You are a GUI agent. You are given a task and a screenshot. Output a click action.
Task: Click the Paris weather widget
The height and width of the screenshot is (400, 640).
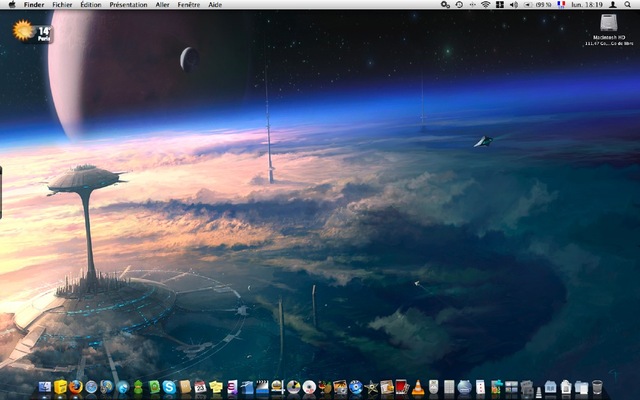(32, 31)
